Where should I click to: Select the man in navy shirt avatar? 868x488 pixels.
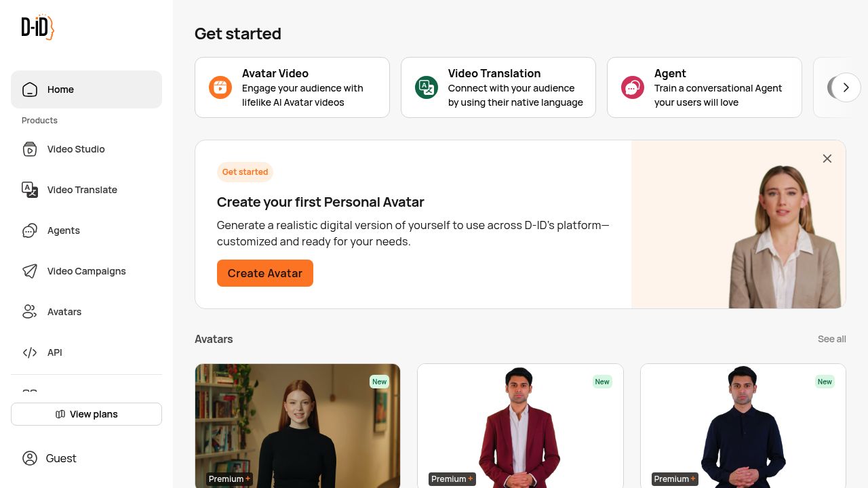[743, 426]
